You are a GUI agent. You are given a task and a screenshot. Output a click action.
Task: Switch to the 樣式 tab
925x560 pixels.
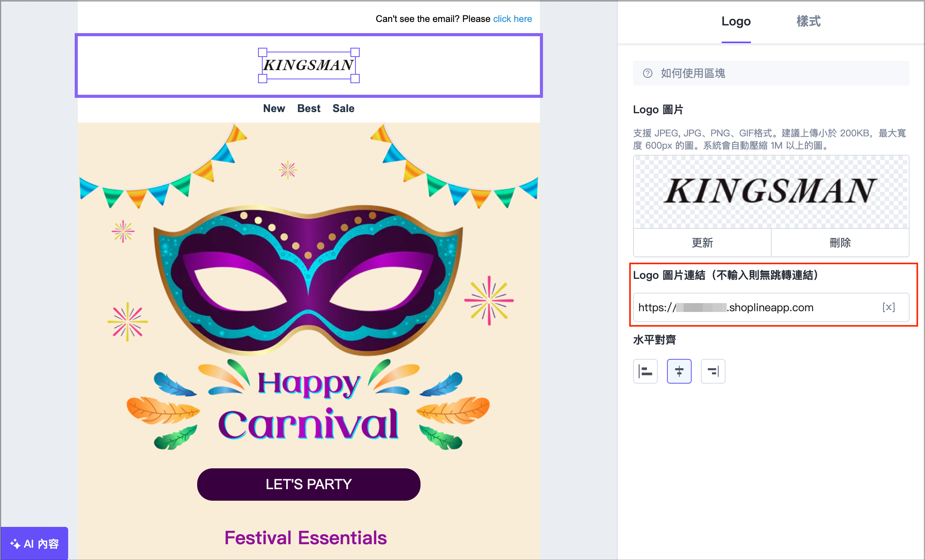click(x=808, y=21)
